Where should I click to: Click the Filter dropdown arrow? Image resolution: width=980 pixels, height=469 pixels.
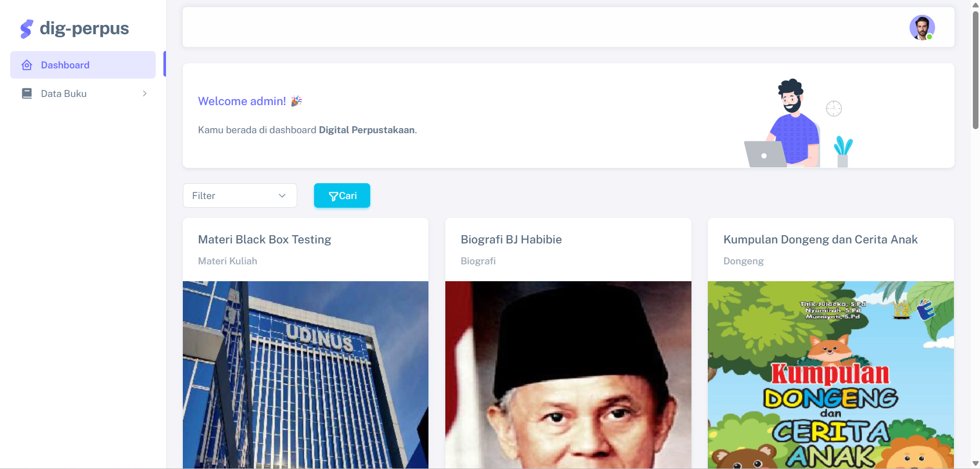(282, 196)
